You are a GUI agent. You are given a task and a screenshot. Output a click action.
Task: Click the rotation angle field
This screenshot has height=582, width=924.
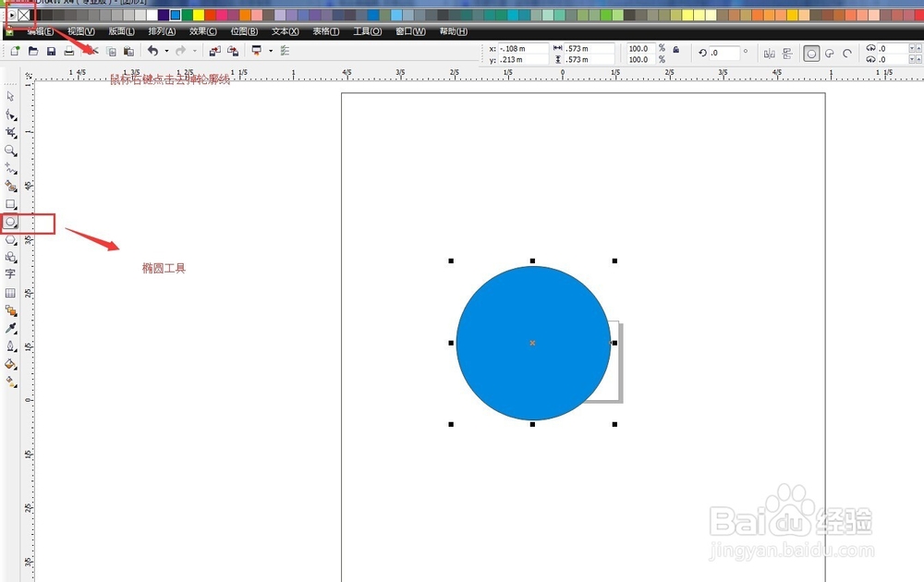tap(724, 53)
